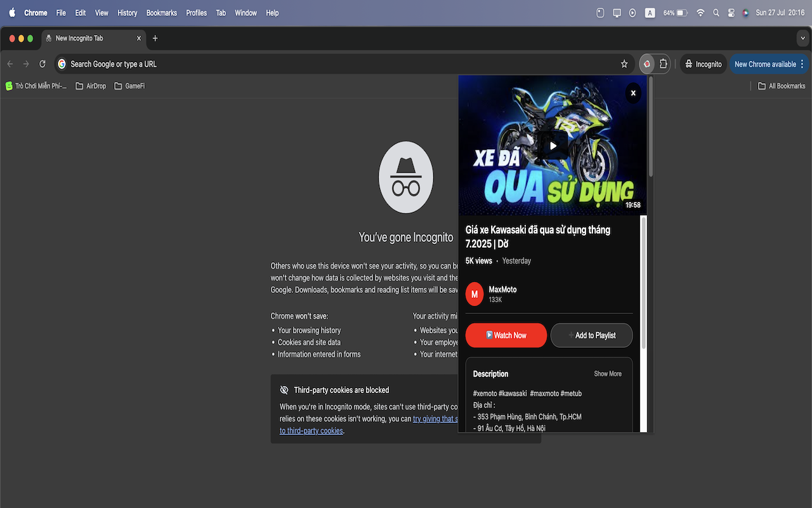Click the #kawasaki hashtag

pos(513,394)
